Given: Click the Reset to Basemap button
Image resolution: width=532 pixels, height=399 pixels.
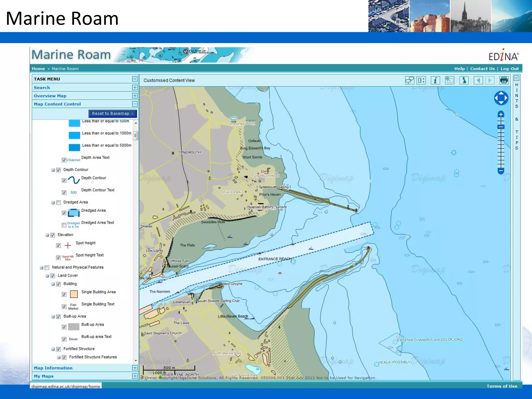Looking at the screenshot, I should [x=112, y=114].
